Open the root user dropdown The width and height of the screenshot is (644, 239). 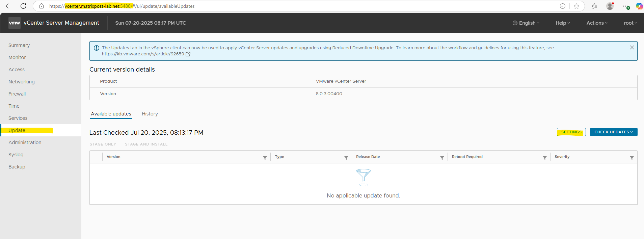coord(630,23)
